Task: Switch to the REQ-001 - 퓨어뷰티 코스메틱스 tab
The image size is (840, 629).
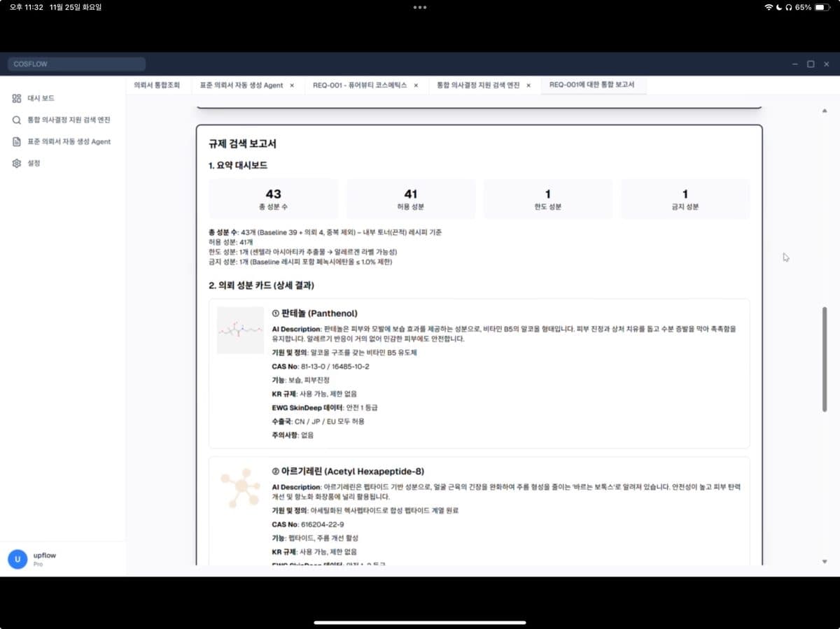Action: pyautogui.click(x=360, y=85)
